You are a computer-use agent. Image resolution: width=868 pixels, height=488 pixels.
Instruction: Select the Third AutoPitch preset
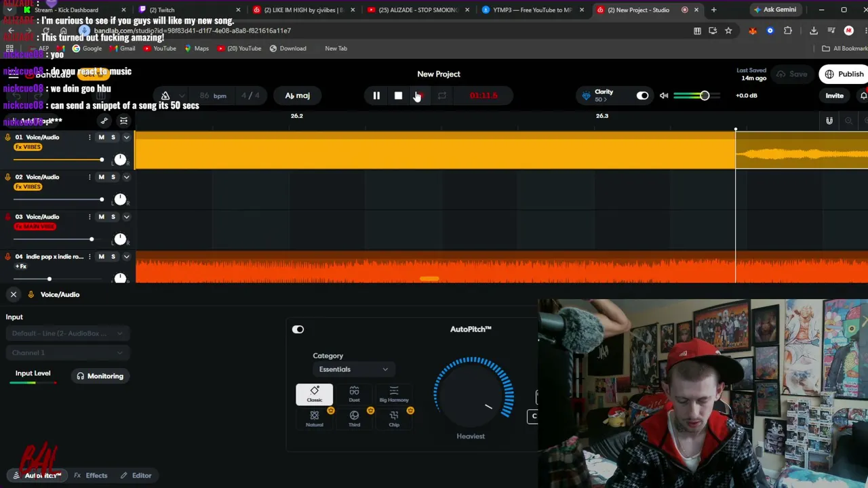coord(354,419)
